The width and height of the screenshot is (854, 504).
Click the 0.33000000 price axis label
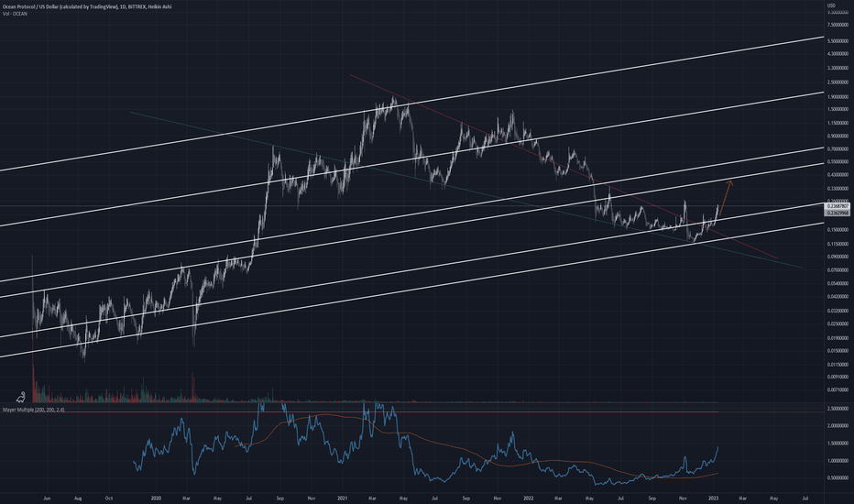coord(838,189)
